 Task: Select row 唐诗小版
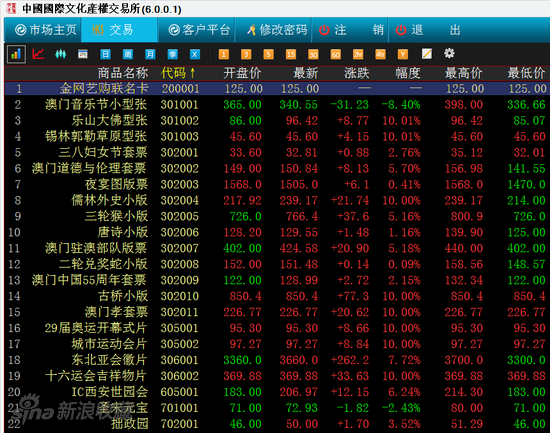click(277, 232)
